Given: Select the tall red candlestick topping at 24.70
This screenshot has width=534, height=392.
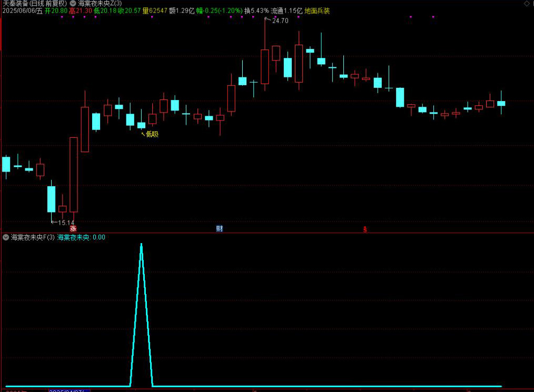Looking at the screenshot, I should [x=264, y=66].
